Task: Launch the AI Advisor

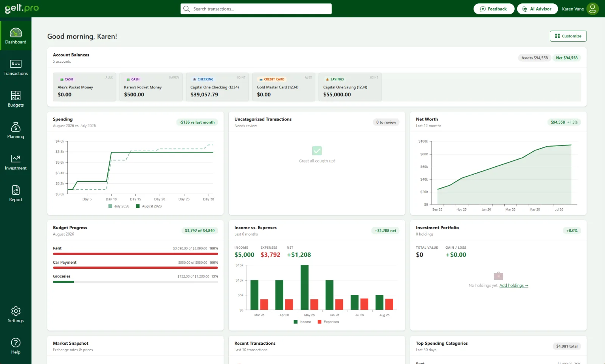Action: pos(537,9)
